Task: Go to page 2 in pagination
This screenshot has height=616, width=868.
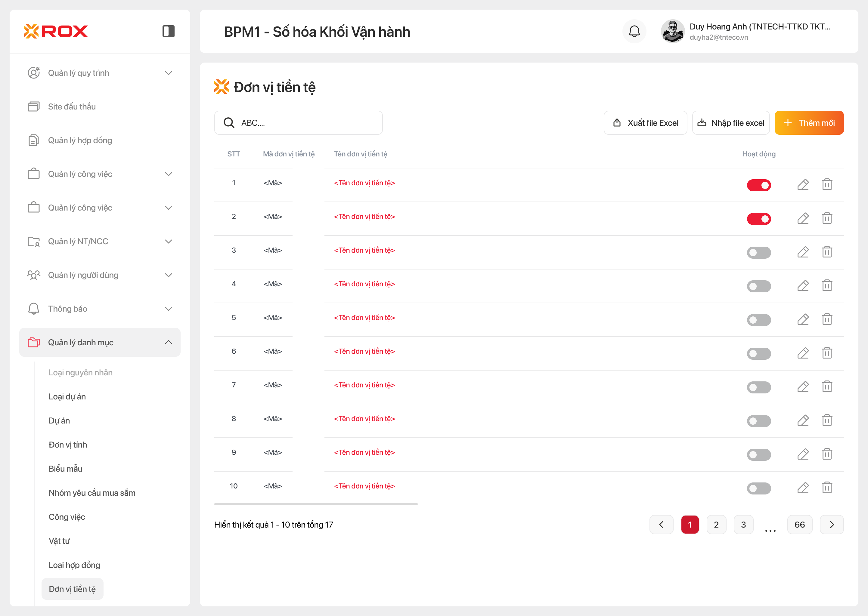Action: 716,525
